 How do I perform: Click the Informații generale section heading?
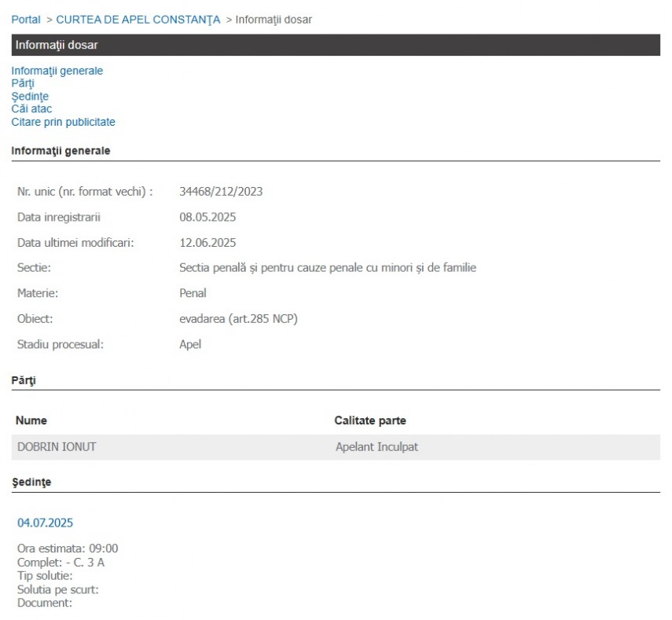pyautogui.click(x=61, y=151)
